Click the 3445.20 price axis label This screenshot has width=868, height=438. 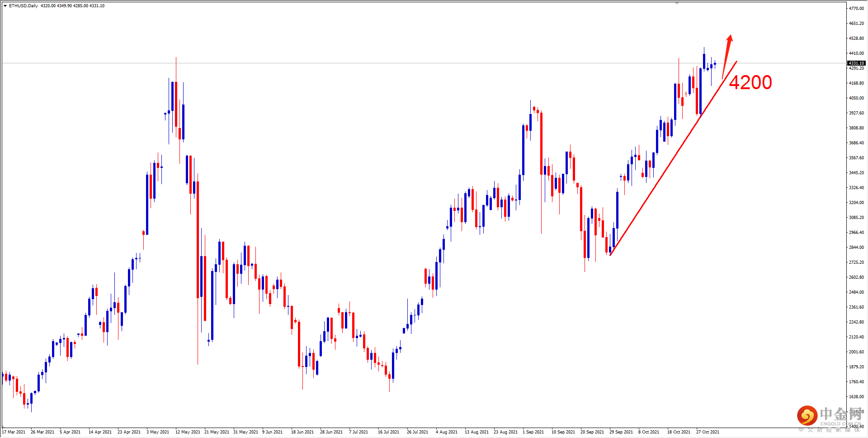click(856, 173)
